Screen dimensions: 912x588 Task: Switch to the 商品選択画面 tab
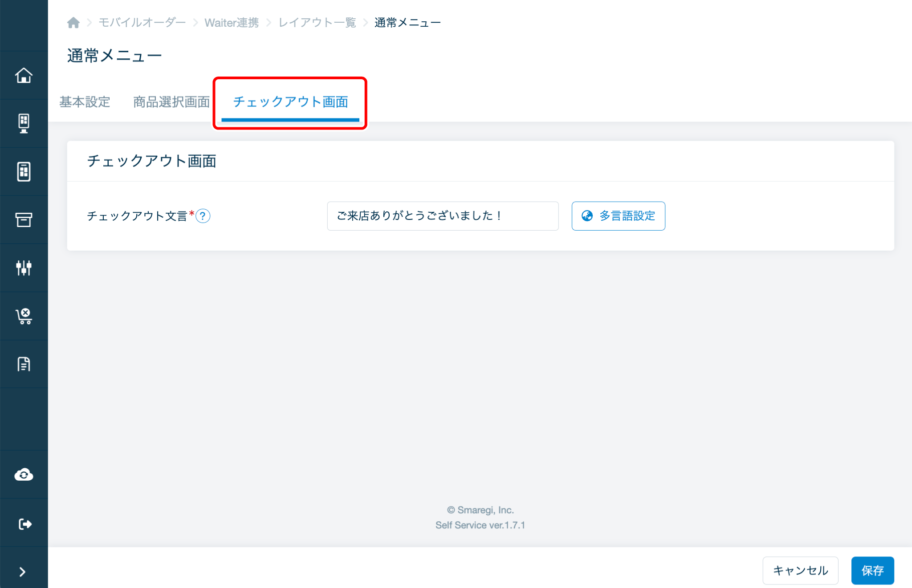click(171, 102)
